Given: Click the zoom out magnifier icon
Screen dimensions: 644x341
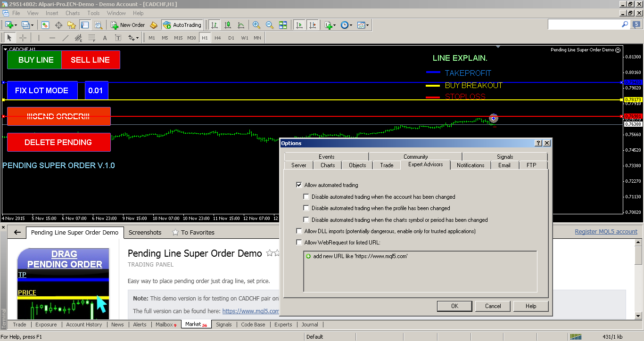Looking at the screenshot, I should [x=270, y=25].
